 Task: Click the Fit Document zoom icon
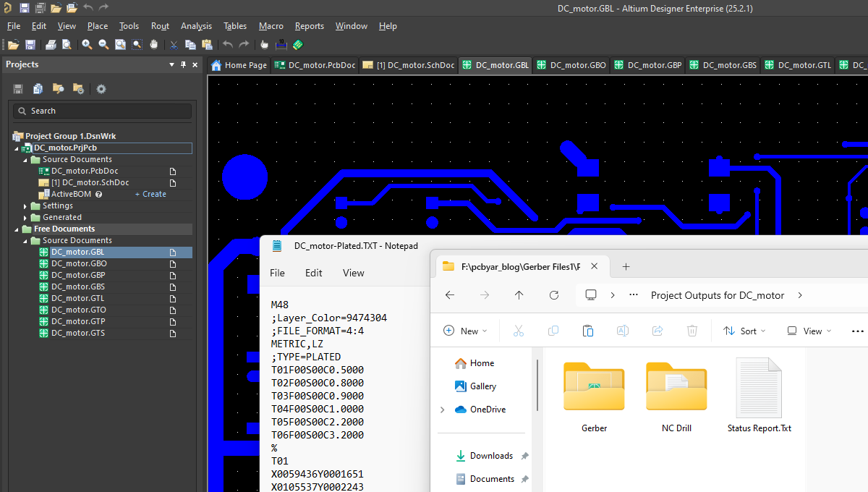tap(120, 45)
